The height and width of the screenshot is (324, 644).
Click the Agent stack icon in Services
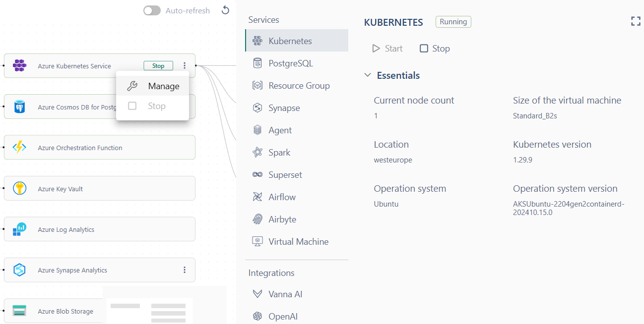(x=258, y=130)
